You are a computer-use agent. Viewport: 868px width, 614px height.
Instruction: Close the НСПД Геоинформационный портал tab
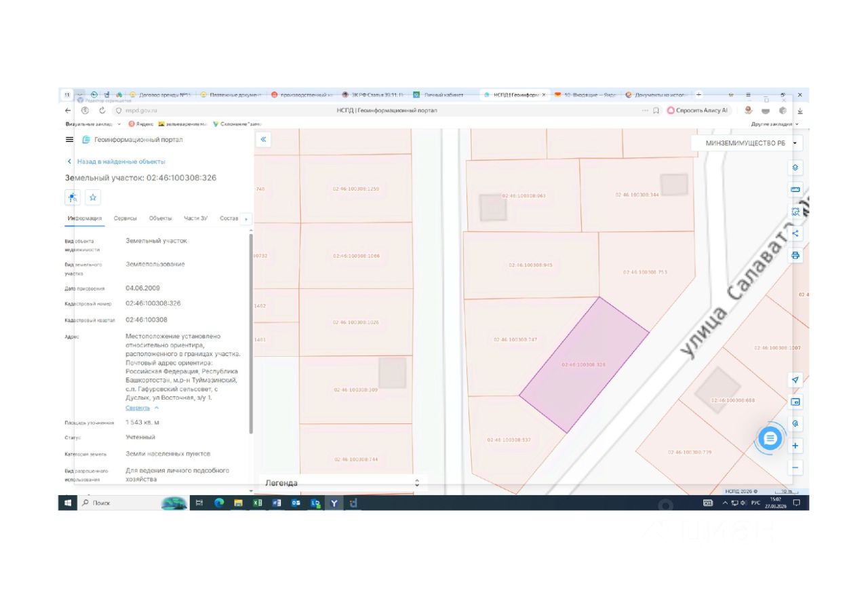[543, 95]
